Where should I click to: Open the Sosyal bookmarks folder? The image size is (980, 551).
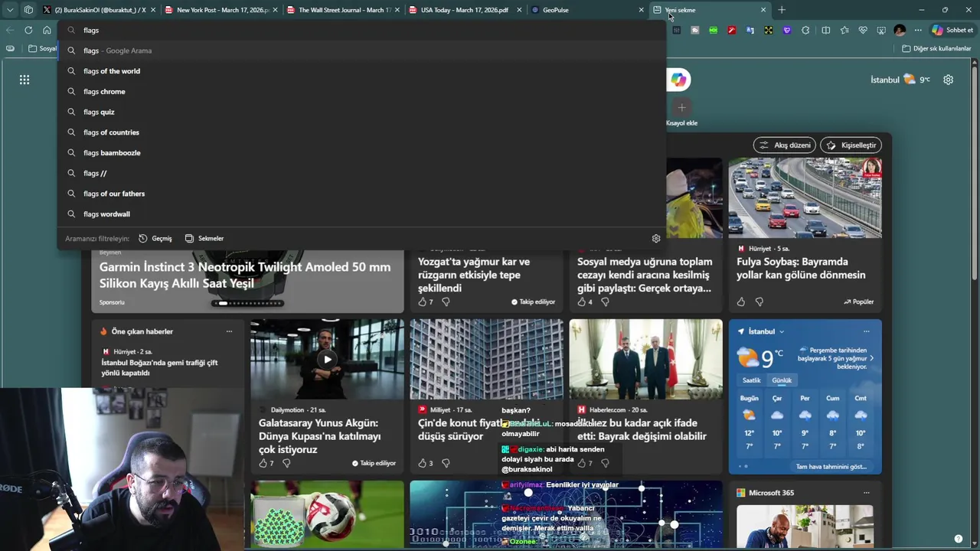(x=43, y=48)
